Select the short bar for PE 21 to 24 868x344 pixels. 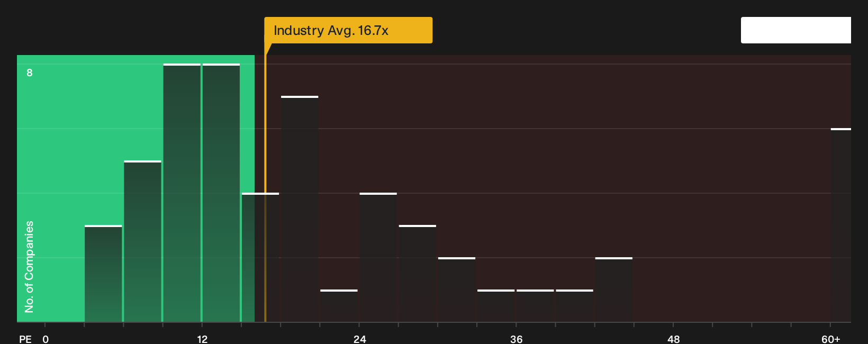[x=339, y=306]
